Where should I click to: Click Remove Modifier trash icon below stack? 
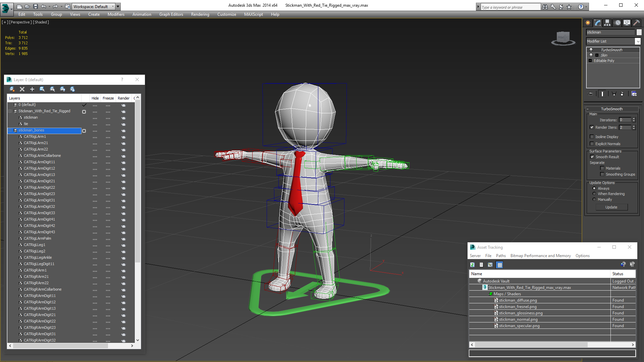(x=622, y=94)
